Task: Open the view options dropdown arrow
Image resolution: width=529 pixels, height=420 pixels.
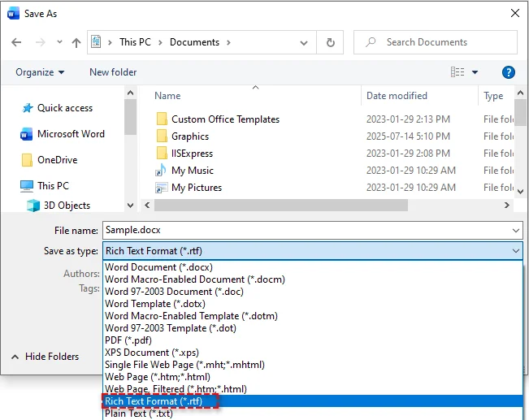Action: (x=475, y=72)
